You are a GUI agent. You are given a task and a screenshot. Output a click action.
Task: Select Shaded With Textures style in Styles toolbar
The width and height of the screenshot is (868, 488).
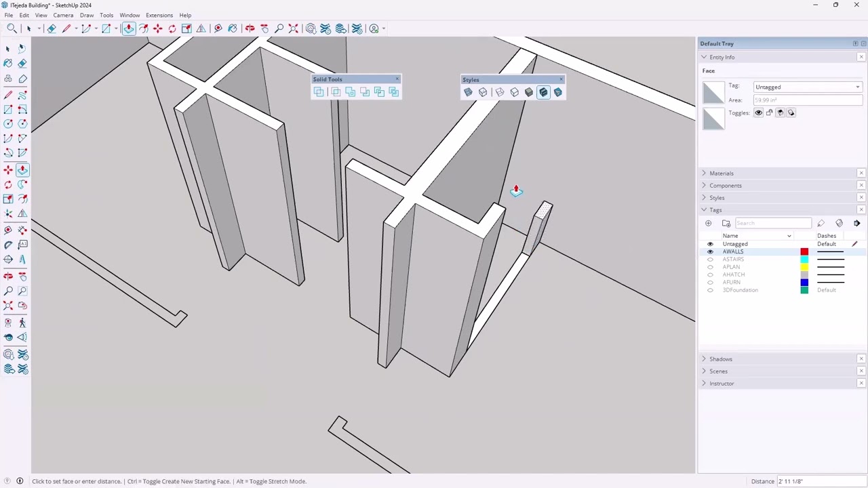coord(543,92)
